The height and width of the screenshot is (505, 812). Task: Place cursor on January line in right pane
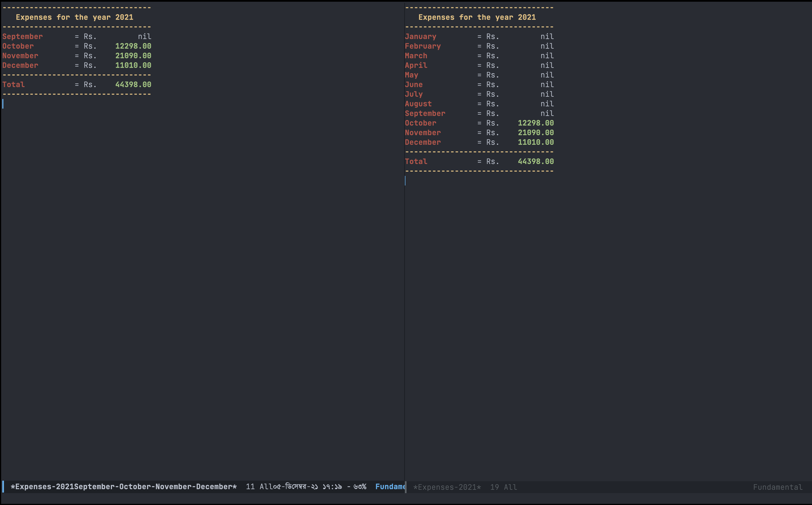[420, 36]
